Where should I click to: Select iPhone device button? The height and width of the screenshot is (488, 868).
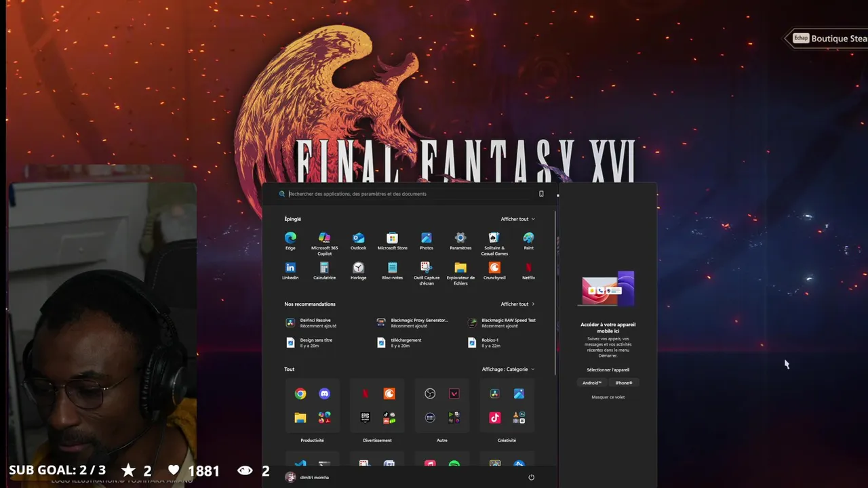(x=624, y=383)
